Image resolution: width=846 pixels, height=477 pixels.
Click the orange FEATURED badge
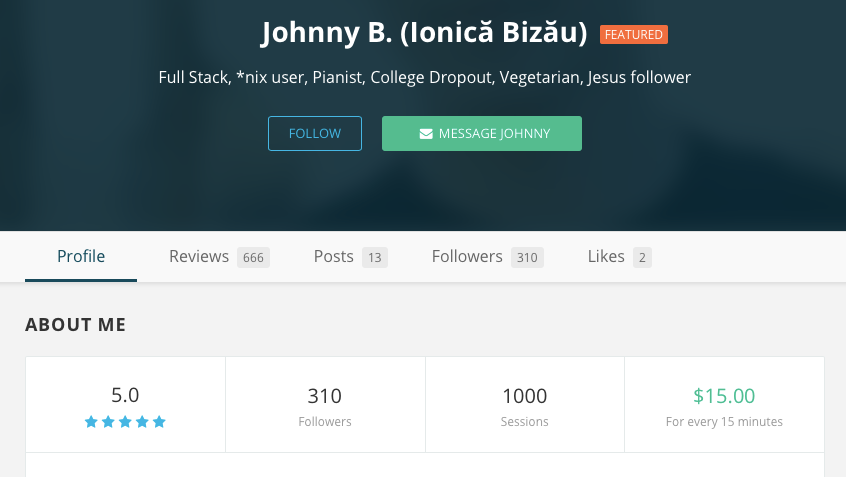tap(634, 35)
